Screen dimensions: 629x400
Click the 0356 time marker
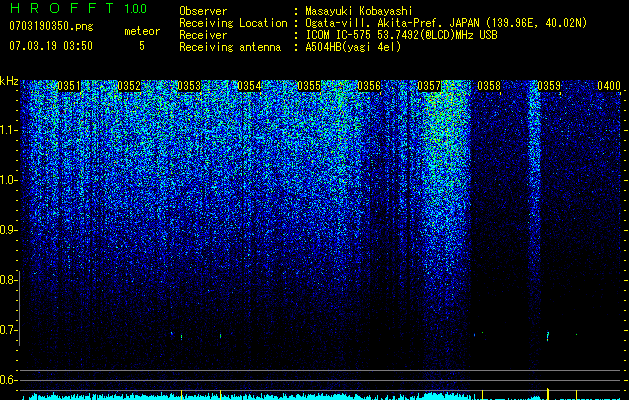click(369, 86)
